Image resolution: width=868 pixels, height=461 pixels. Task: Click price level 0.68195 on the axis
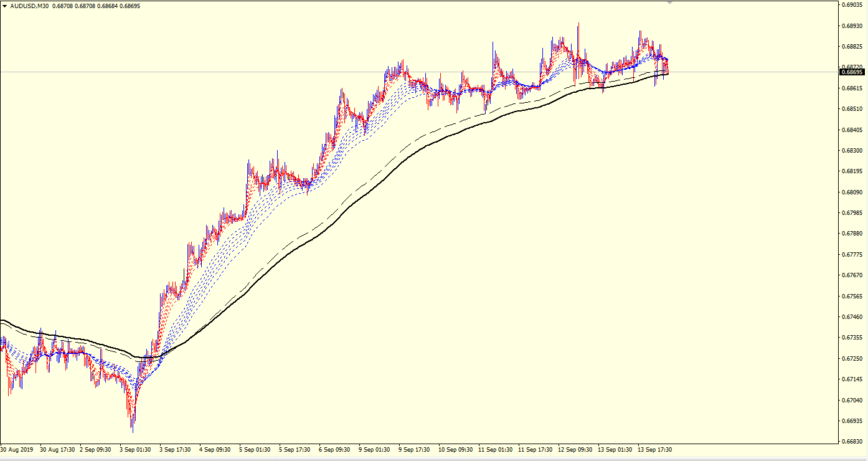[x=852, y=171]
